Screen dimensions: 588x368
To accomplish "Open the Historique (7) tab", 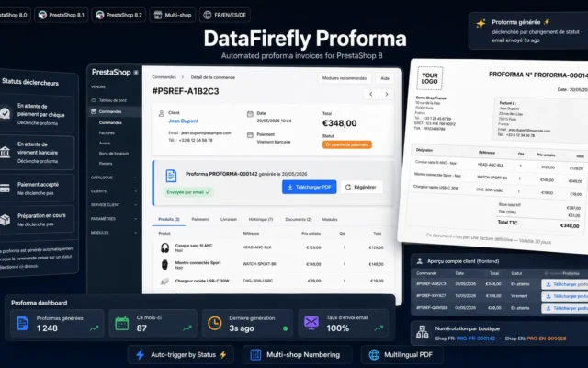I will pyautogui.click(x=261, y=219).
